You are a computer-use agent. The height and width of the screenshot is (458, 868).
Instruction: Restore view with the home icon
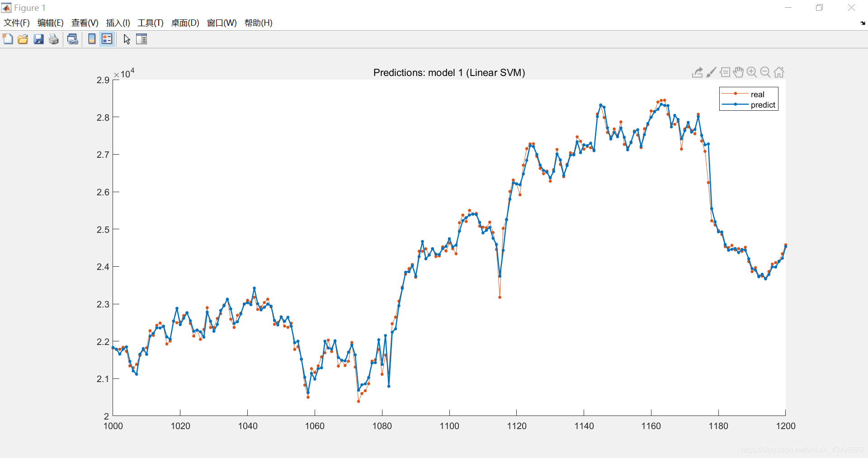(x=779, y=72)
